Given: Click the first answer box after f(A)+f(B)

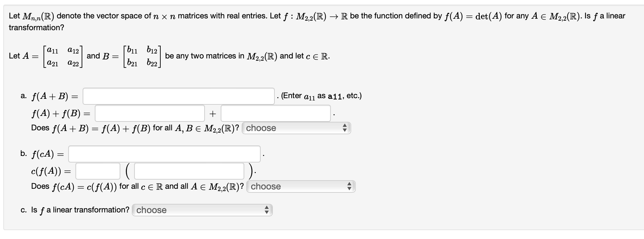Looking at the screenshot, I should 149,114.
